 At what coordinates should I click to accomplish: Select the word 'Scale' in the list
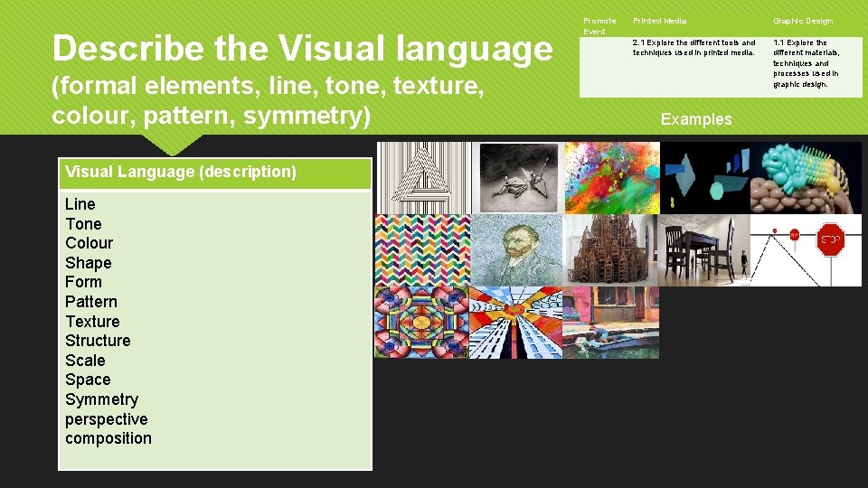(x=85, y=361)
